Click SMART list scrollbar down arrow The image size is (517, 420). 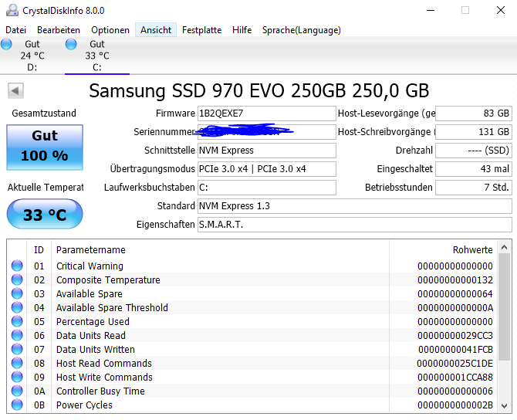(x=504, y=406)
